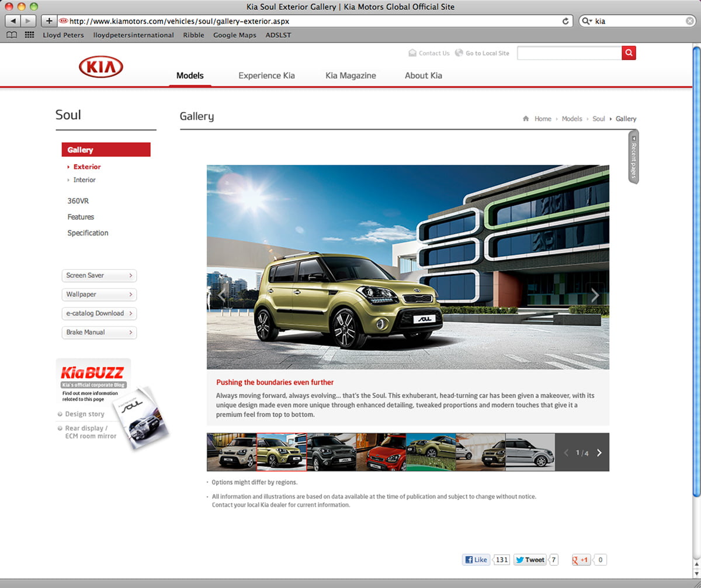The width and height of the screenshot is (701, 588).
Task: Open the Experience Kia menu
Action: (266, 75)
